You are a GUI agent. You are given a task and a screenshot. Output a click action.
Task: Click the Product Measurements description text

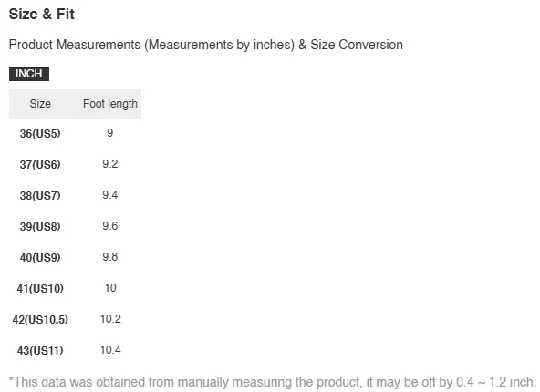click(x=206, y=45)
